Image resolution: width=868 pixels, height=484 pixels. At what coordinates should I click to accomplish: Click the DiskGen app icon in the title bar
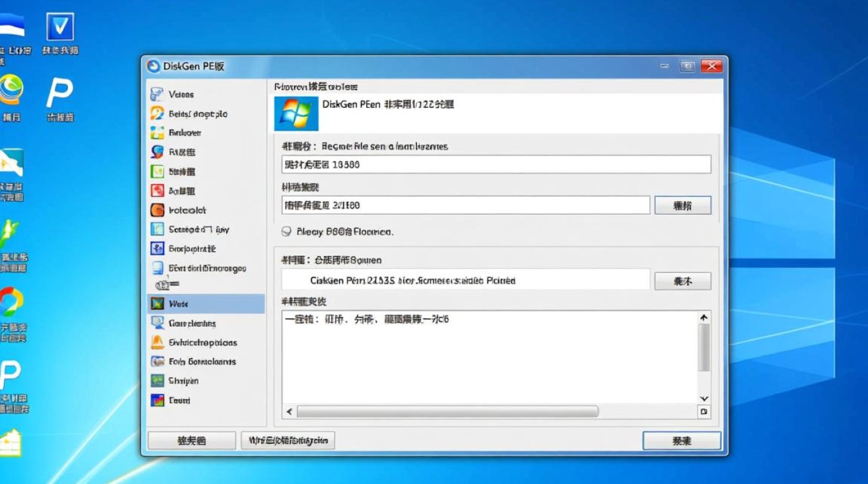(x=153, y=66)
